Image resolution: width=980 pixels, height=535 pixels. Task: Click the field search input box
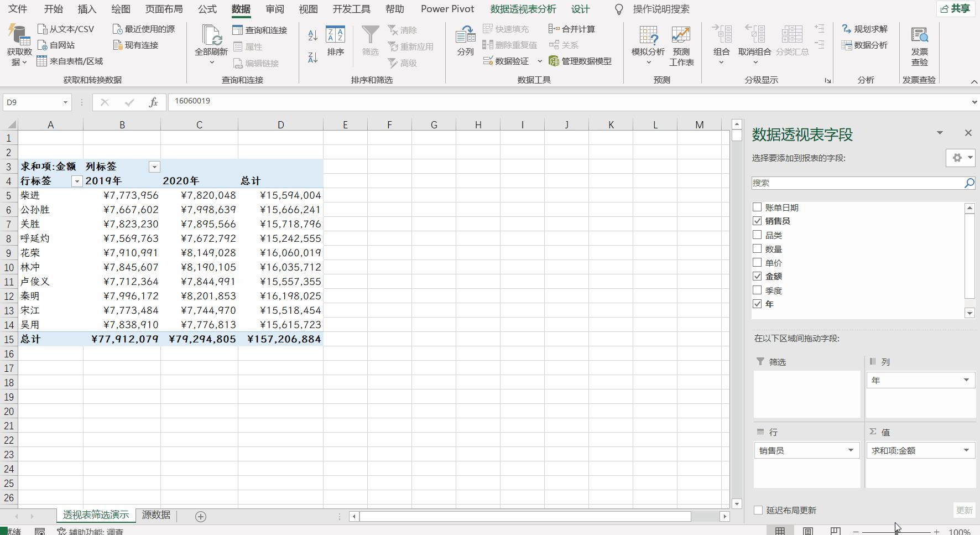coord(856,183)
